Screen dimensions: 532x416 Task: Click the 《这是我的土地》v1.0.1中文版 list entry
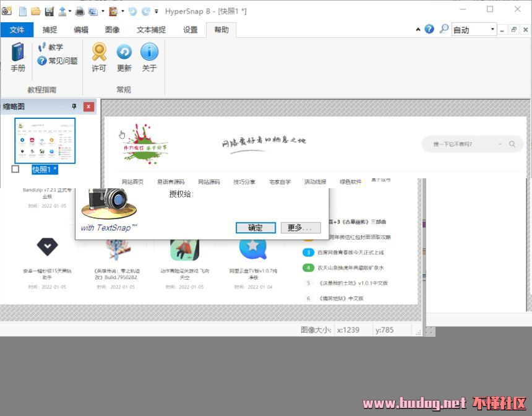click(354, 284)
